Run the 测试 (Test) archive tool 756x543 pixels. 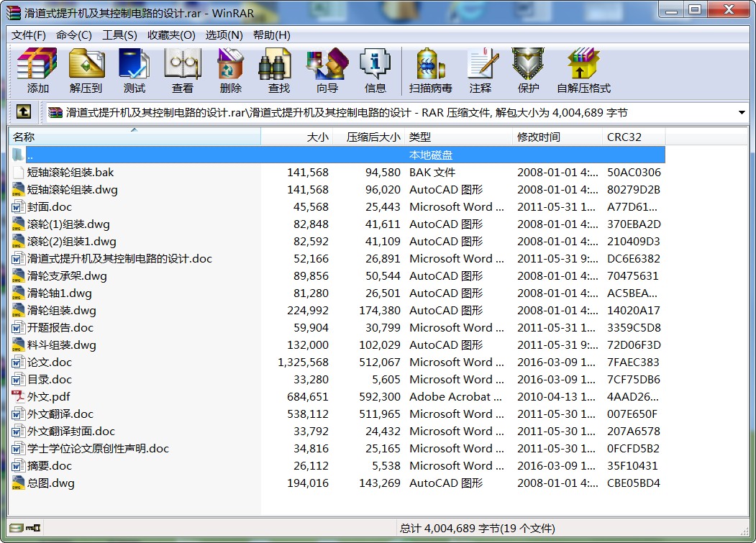click(135, 70)
